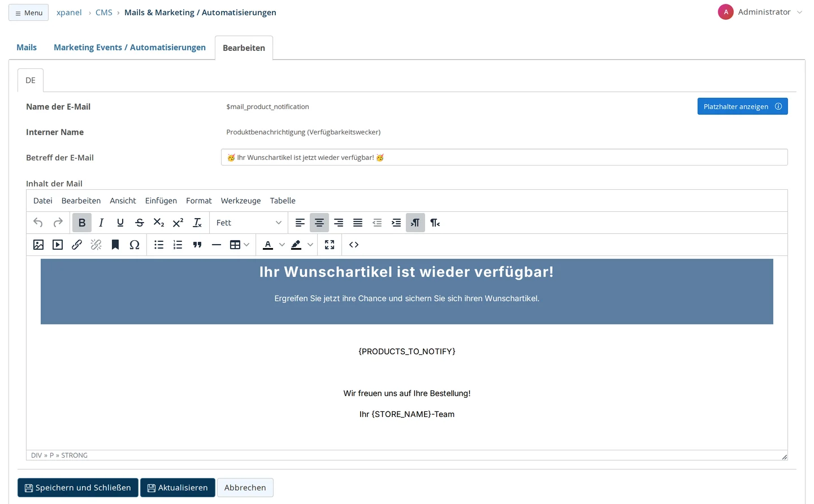This screenshot has width=814, height=504.
Task: Apply the background highlight color
Action: 296,245
